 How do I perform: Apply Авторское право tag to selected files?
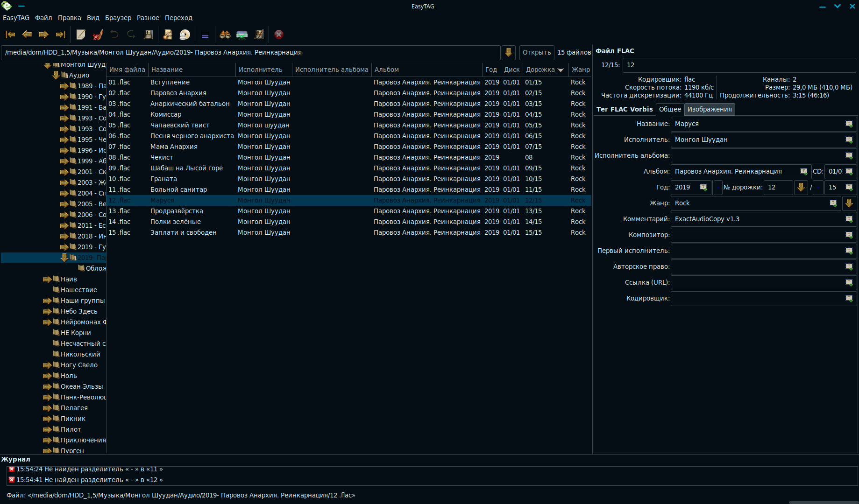click(849, 267)
